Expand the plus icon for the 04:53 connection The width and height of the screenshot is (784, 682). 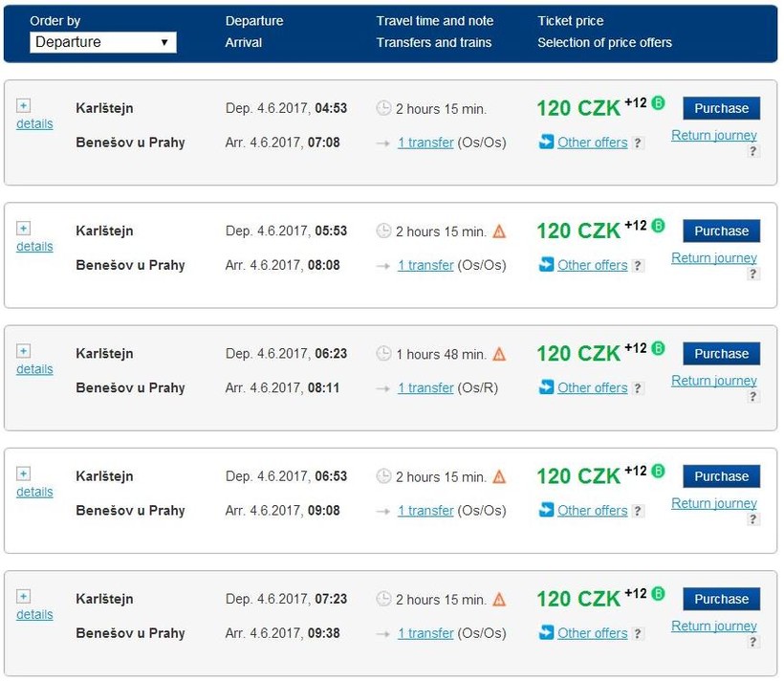click(x=24, y=105)
